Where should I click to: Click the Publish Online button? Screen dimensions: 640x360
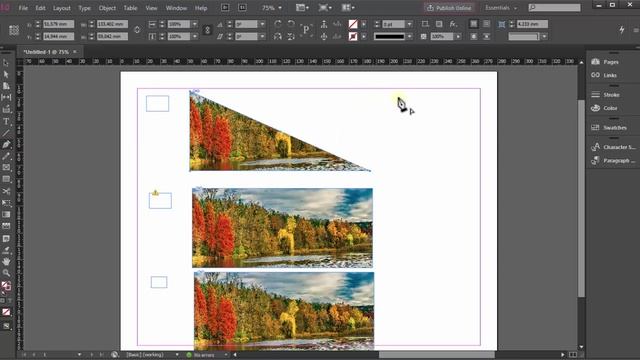point(449,8)
